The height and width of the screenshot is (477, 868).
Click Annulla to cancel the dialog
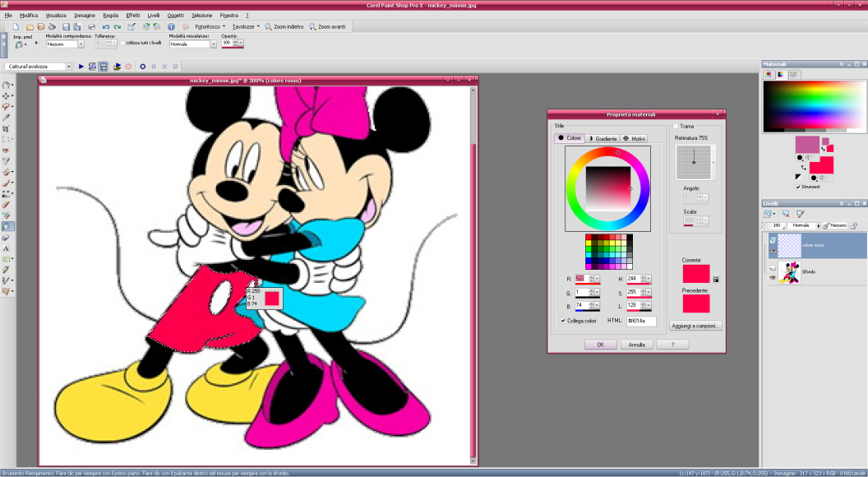coord(636,345)
